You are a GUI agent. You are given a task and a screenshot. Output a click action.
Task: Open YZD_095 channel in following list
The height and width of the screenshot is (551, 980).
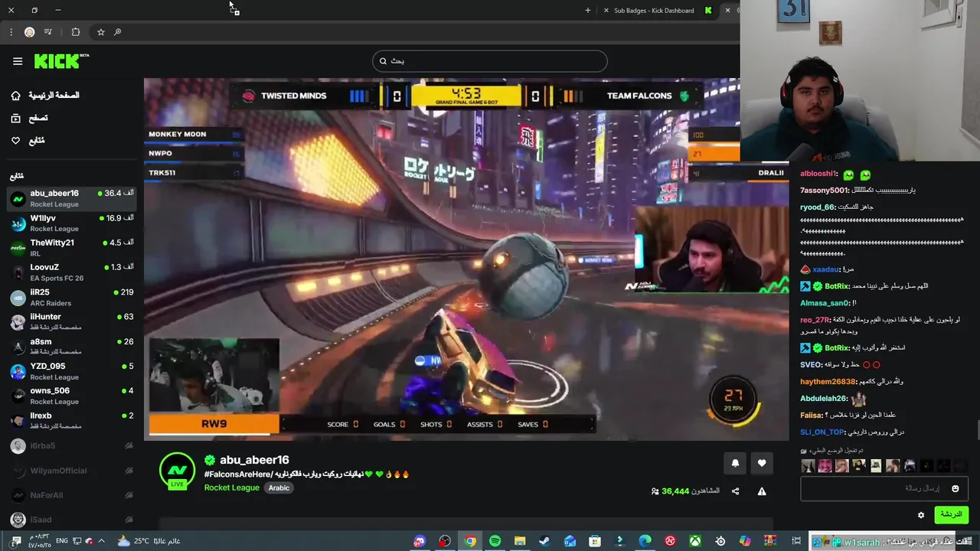[71, 371]
